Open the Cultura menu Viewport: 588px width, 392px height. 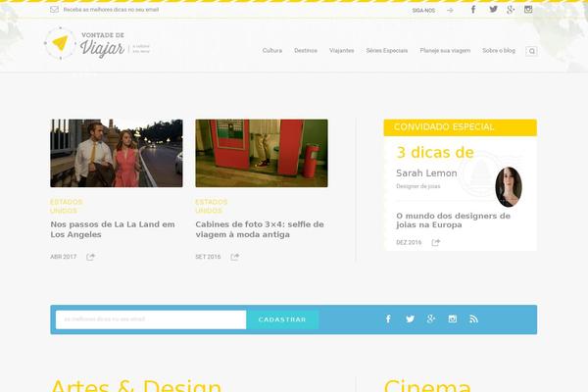[272, 50]
